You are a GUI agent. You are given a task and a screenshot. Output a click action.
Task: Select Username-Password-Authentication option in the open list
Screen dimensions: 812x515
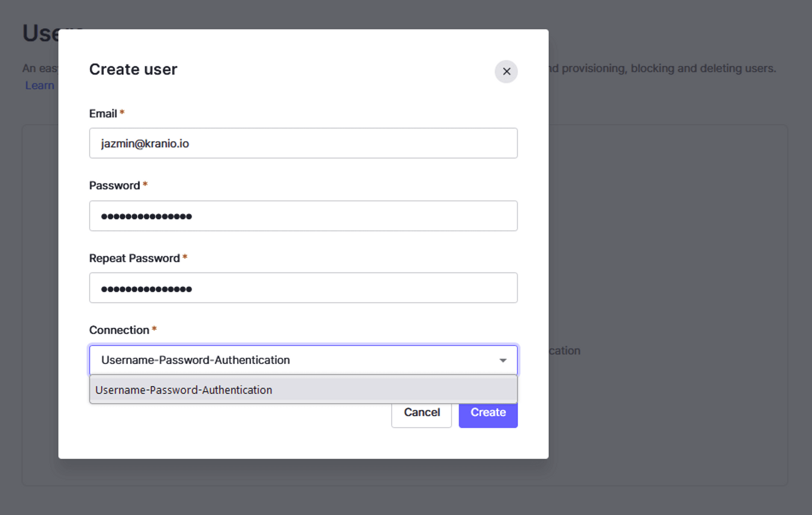[x=184, y=390]
